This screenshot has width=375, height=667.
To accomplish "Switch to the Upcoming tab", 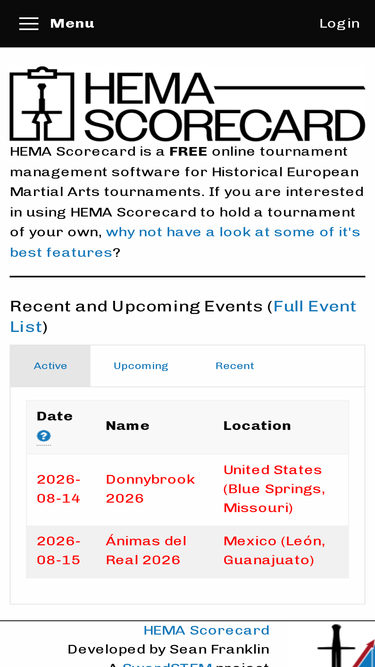I will (x=141, y=366).
